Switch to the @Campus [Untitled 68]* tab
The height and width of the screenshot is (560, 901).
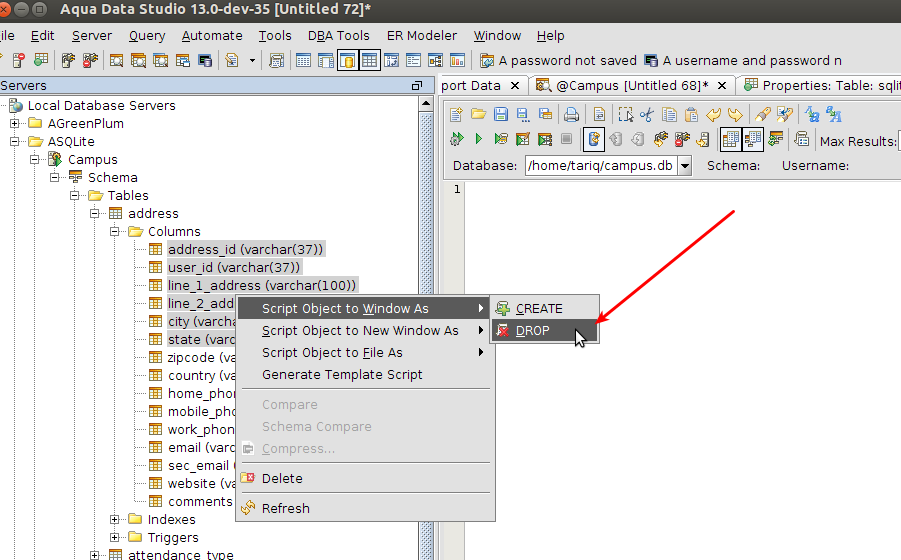click(632, 86)
